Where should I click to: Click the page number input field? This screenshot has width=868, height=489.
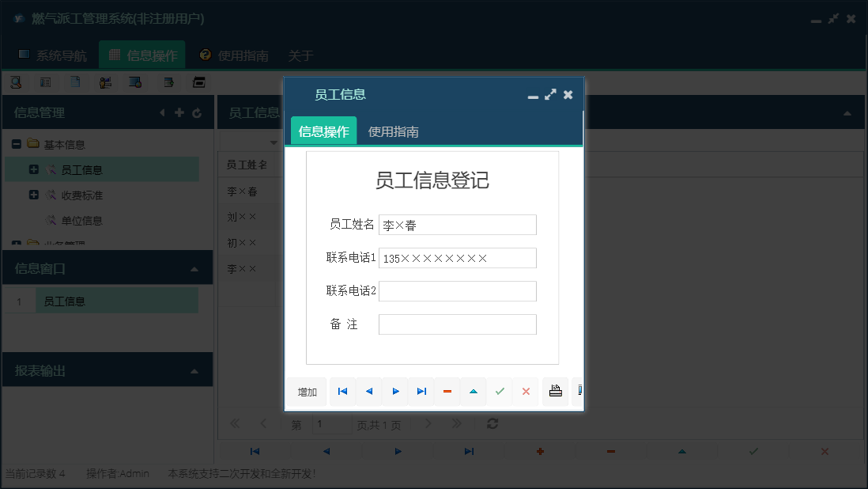tap(332, 424)
